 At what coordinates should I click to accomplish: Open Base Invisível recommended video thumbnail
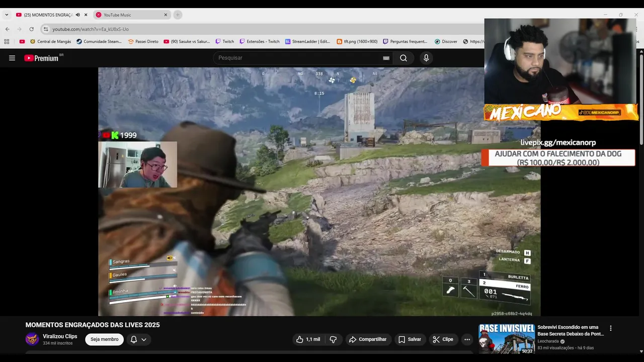click(507, 339)
